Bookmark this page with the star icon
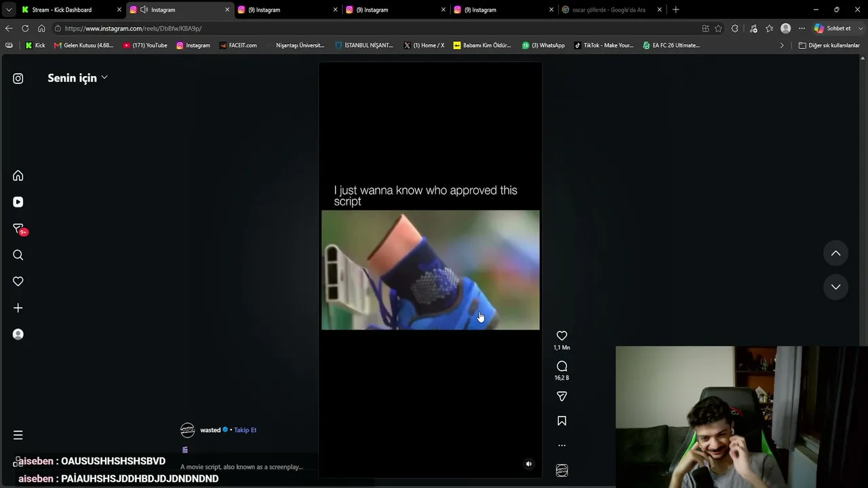Screen dimensions: 868x488 coord(718,28)
